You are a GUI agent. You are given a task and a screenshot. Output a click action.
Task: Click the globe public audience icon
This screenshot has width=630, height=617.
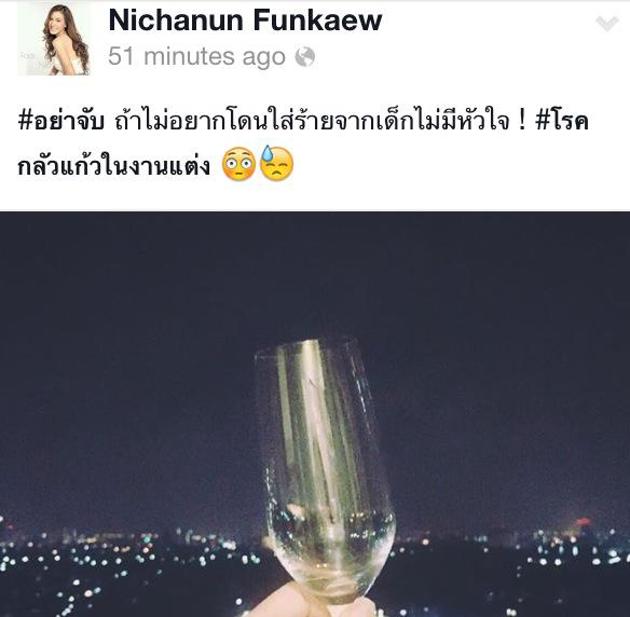[305, 57]
